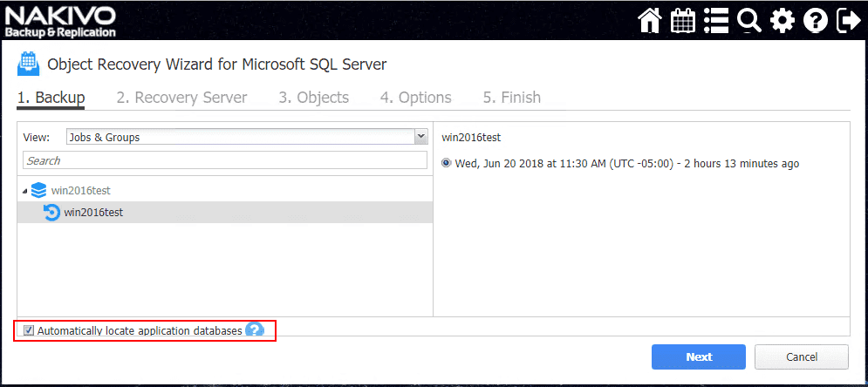Click the help icon beside database option
The image size is (868, 387).
(255, 330)
